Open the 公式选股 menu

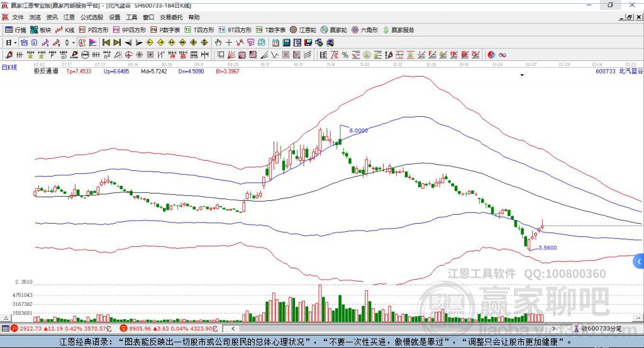click(x=92, y=17)
